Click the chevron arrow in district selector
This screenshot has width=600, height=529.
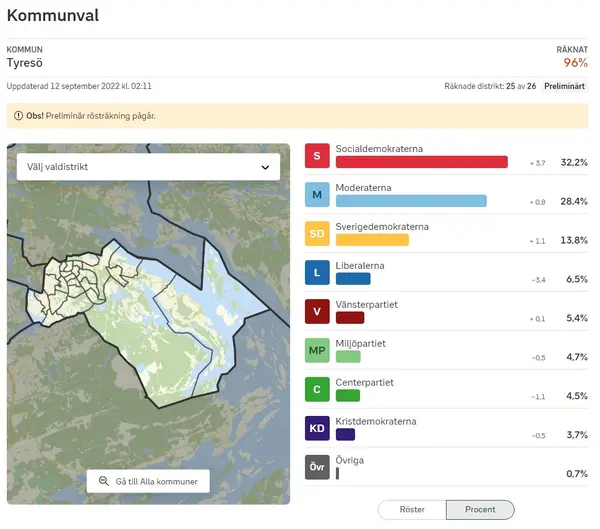pyautogui.click(x=265, y=167)
